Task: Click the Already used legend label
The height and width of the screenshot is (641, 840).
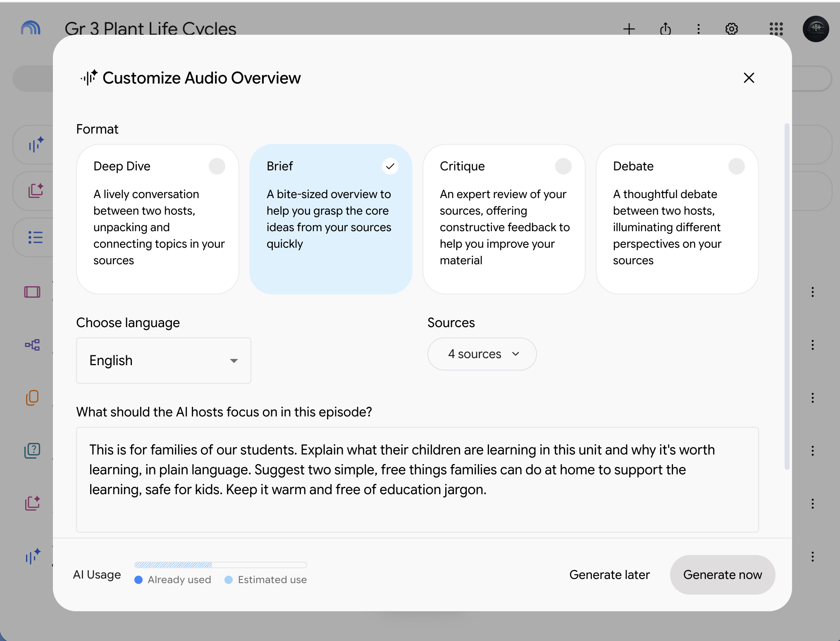Action: tap(179, 580)
